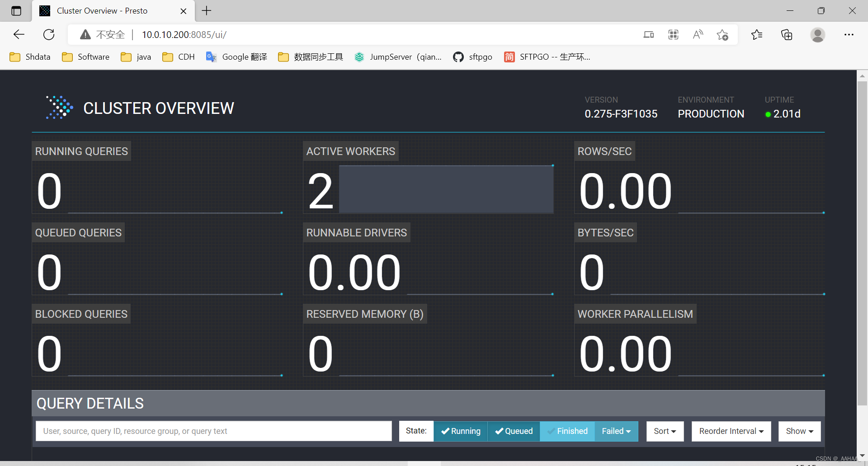The width and height of the screenshot is (868, 466).
Task: Open the Reorder Interval dropdown
Action: (731, 431)
